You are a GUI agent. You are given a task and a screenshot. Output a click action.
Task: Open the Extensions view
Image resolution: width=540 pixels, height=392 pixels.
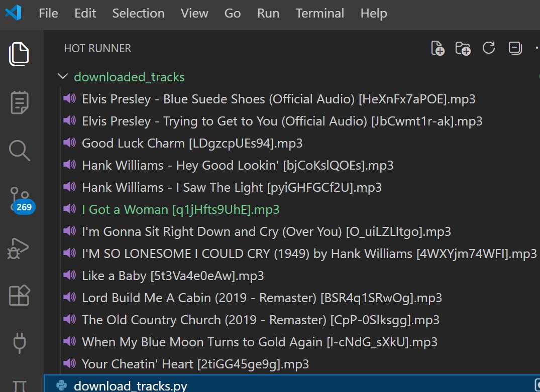coord(19,295)
